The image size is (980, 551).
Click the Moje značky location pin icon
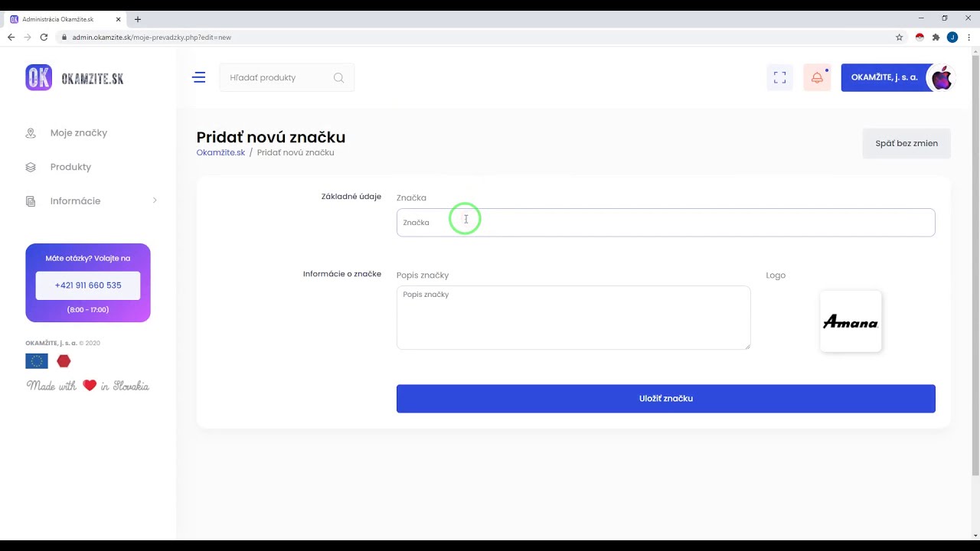click(x=31, y=133)
